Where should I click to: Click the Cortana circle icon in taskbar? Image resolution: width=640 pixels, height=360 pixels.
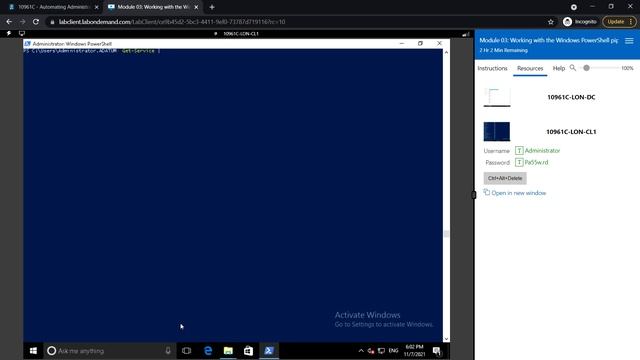51,351
